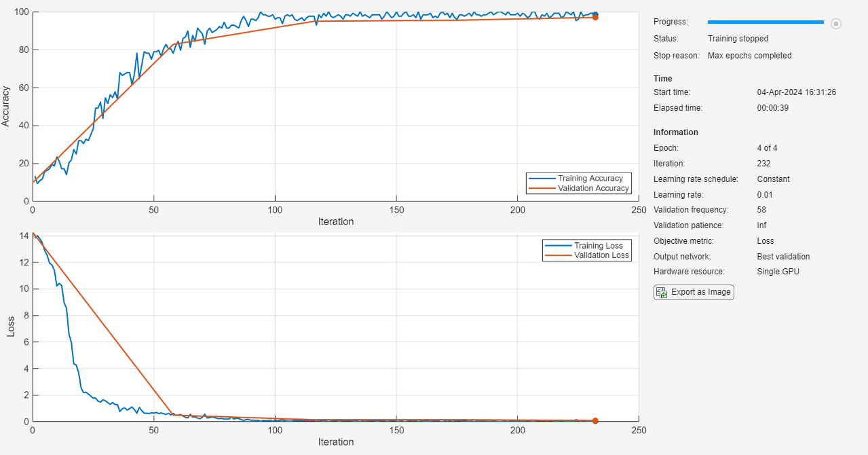The height and width of the screenshot is (455, 868).
Task: Click the Validation Accuracy legend entry
Action: (578, 188)
